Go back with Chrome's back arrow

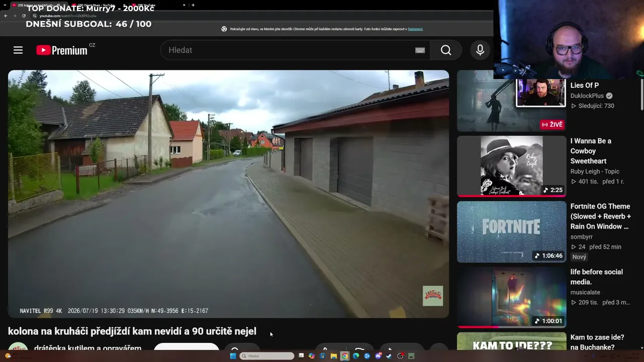(x=6, y=16)
